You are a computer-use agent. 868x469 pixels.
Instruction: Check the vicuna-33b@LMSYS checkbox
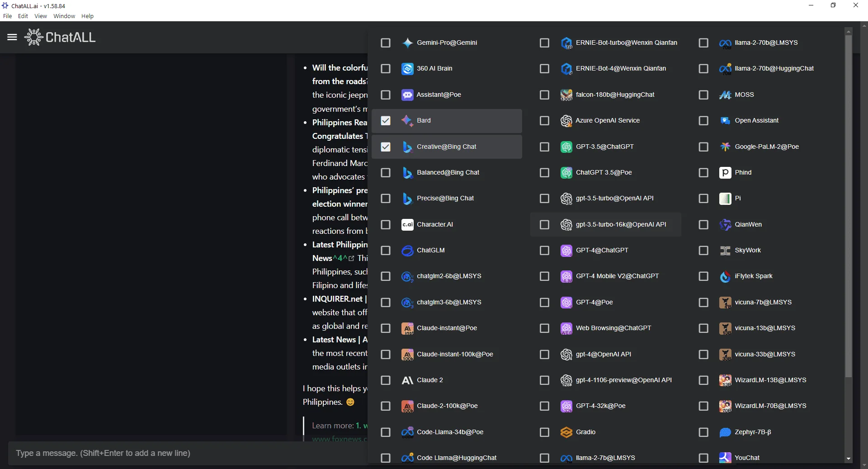[703, 355]
